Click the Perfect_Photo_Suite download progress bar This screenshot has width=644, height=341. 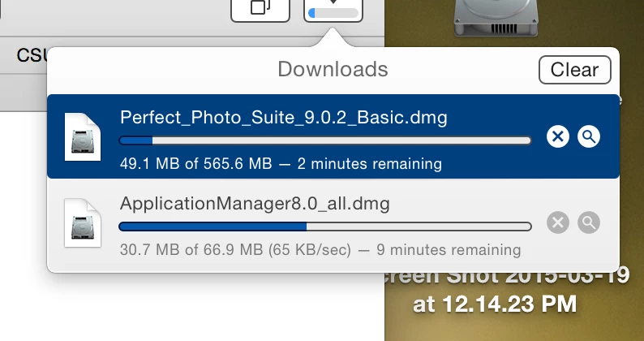325,140
